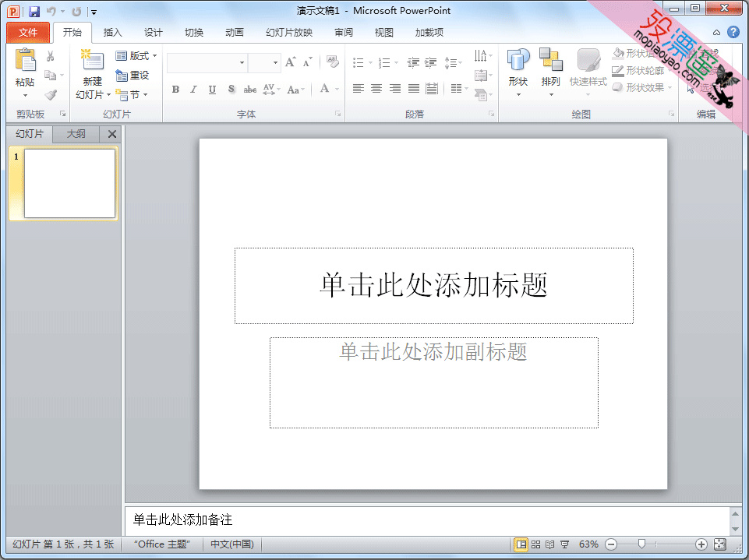Image resolution: width=749 pixels, height=560 pixels.
Task: Click the Redo/Repeat icon
Action: click(x=76, y=11)
